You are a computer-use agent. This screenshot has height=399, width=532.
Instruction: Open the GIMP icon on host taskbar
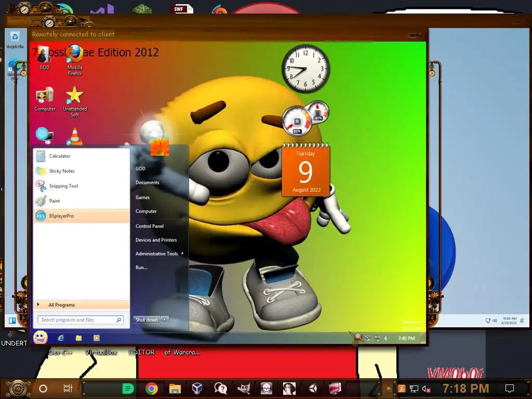pos(244,388)
